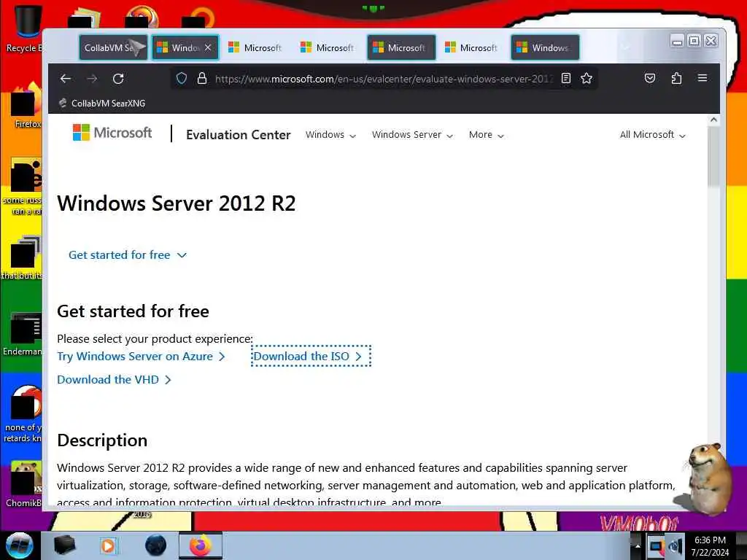The image size is (747, 560).
Task: Click the scrollbar up arrow
Action: point(713,120)
